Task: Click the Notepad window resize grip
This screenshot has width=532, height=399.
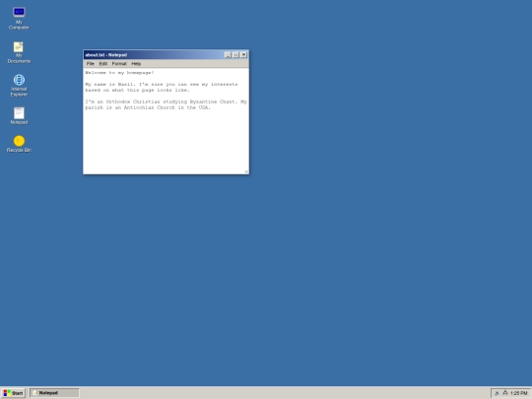Action: 246,171
